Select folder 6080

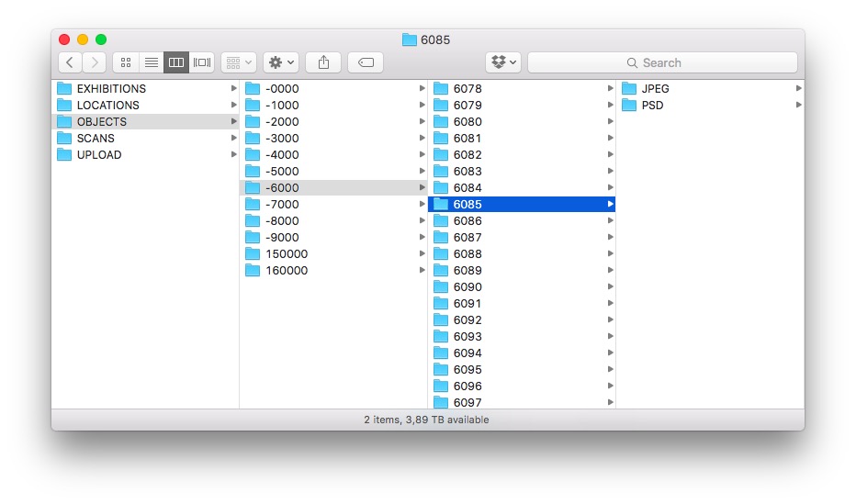tap(522, 121)
